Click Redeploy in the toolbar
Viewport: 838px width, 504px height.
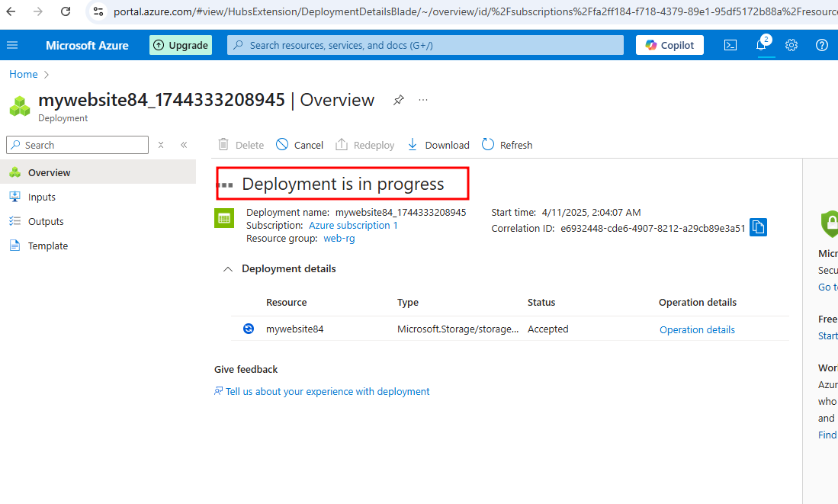pos(365,145)
